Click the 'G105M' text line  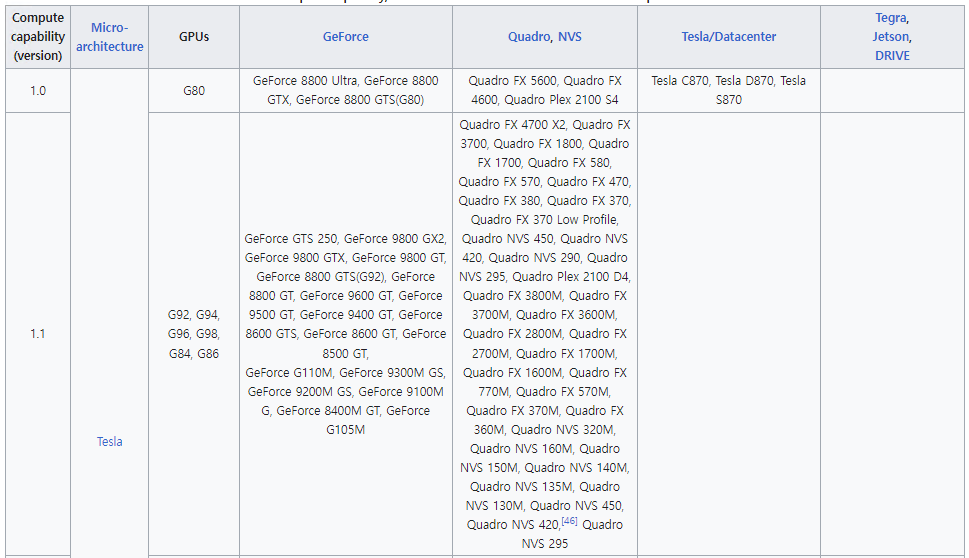point(345,429)
